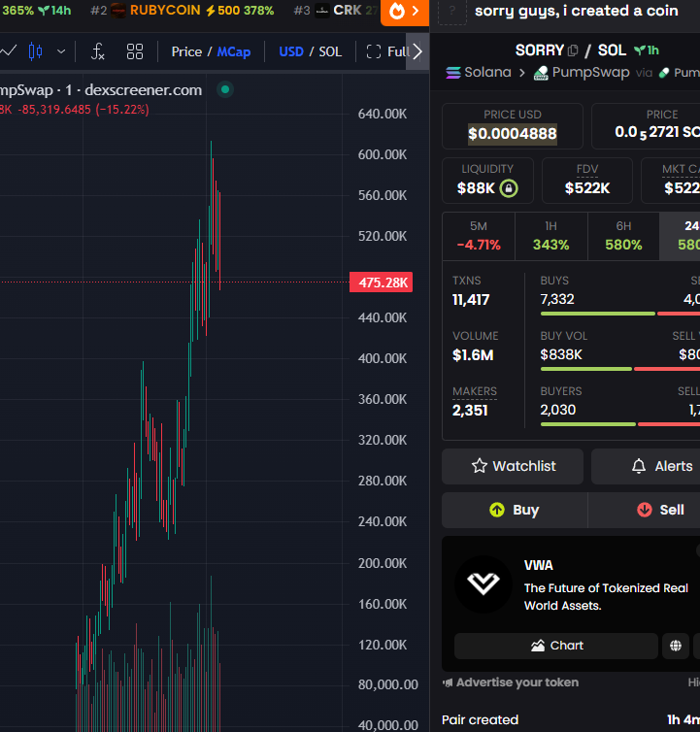Click the BUYS count 7,332

(x=557, y=299)
